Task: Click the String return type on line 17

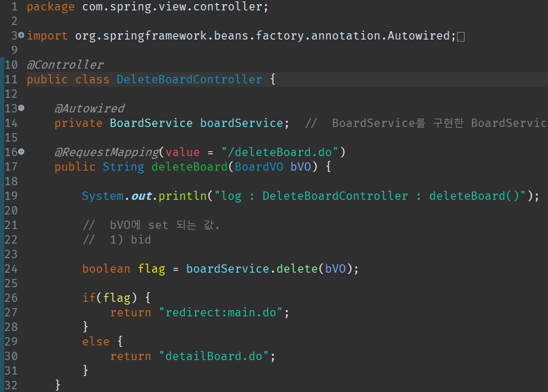Action: (124, 167)
